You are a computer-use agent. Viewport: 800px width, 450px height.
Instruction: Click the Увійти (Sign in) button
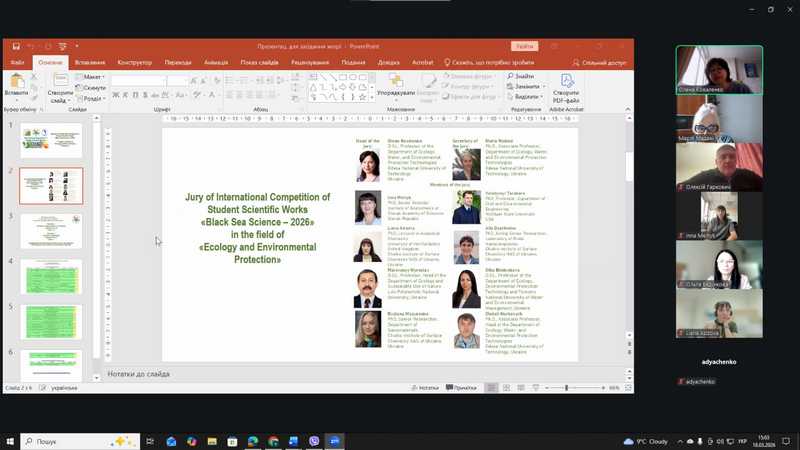click(x=524, y=46)
